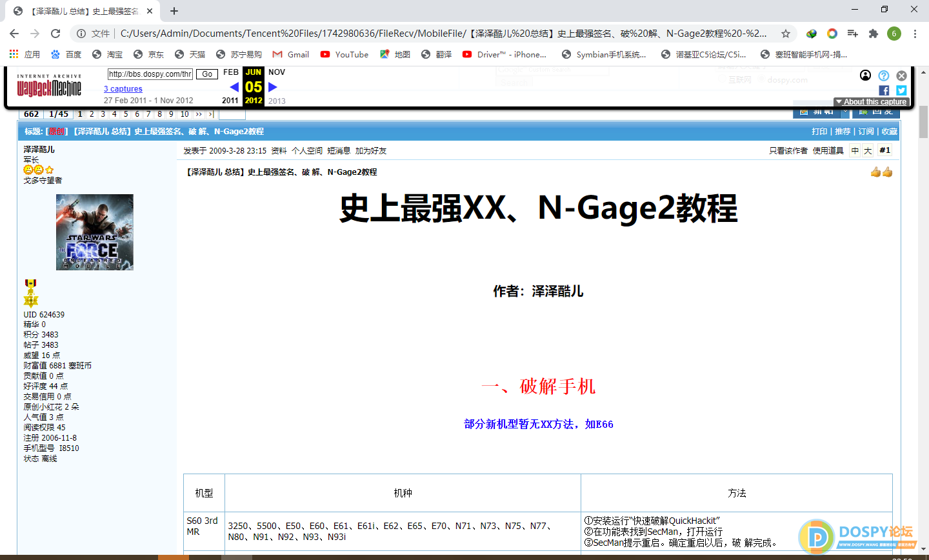
Task: Open the YouTube bookmark
Action: [x=345, y=54]
